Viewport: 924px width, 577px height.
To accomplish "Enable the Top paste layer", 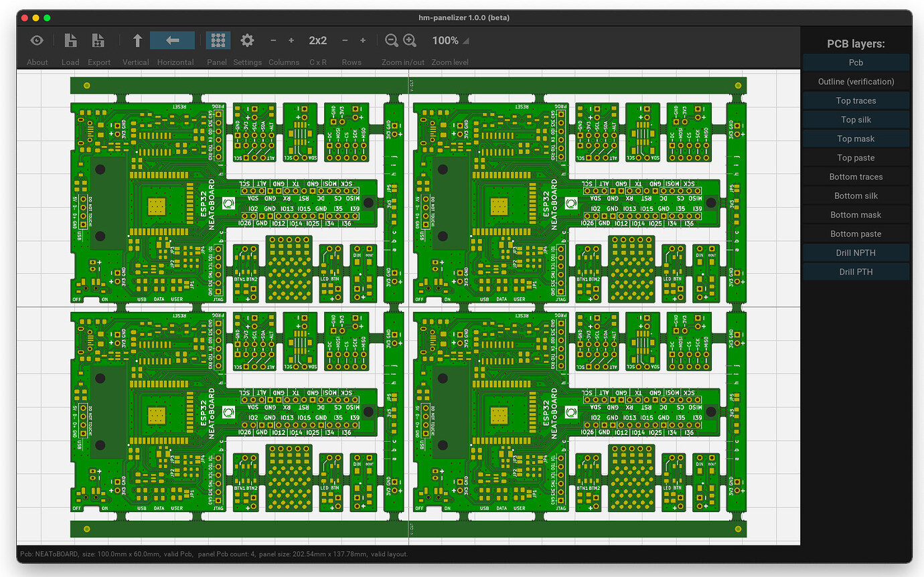I will [856, 158].
